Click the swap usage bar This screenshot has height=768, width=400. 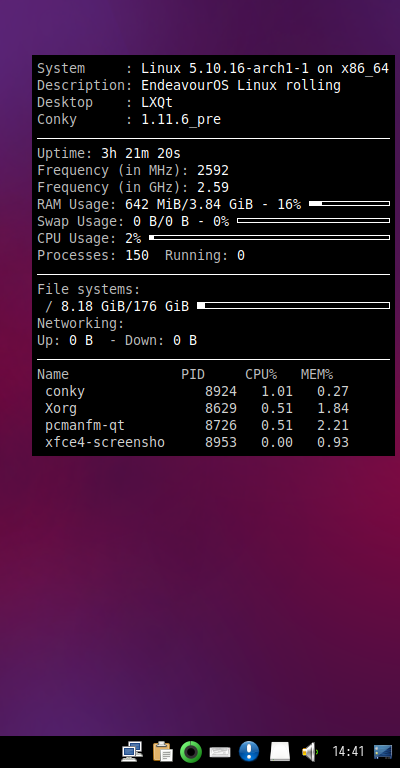click(313, 220)
